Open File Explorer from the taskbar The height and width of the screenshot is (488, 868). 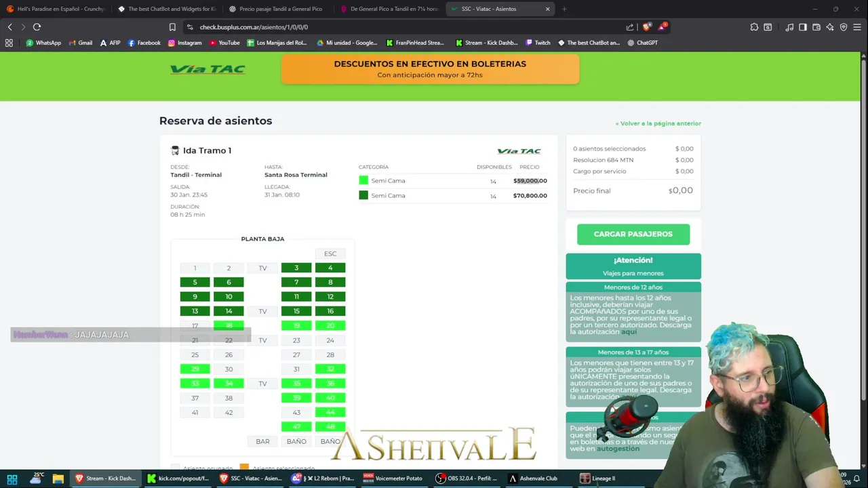tap(58, 479)
